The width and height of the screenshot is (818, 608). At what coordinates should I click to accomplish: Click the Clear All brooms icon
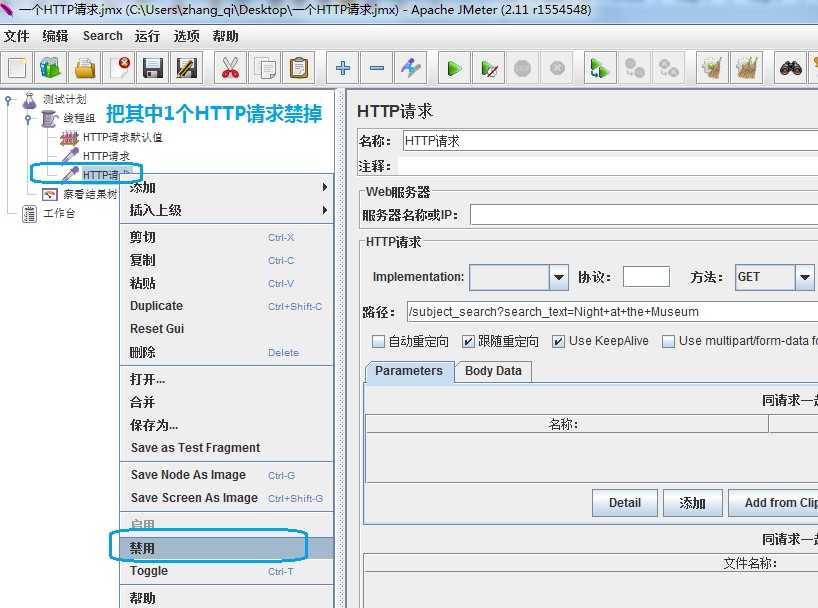[746, 68]
